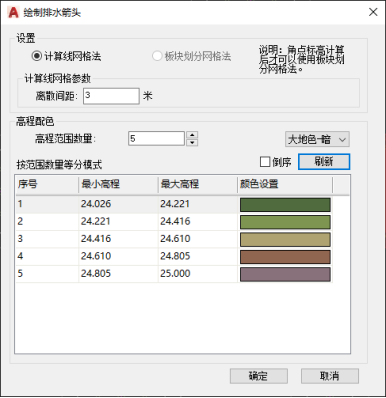Image resolution: width=386 pixels, height=398 pixels.
Task: Select sequence number 3 cell
Action: coord(47,239)
